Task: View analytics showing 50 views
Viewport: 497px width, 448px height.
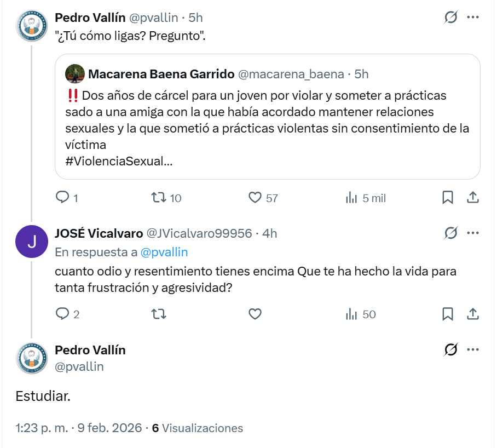Action: pos(351,314)
